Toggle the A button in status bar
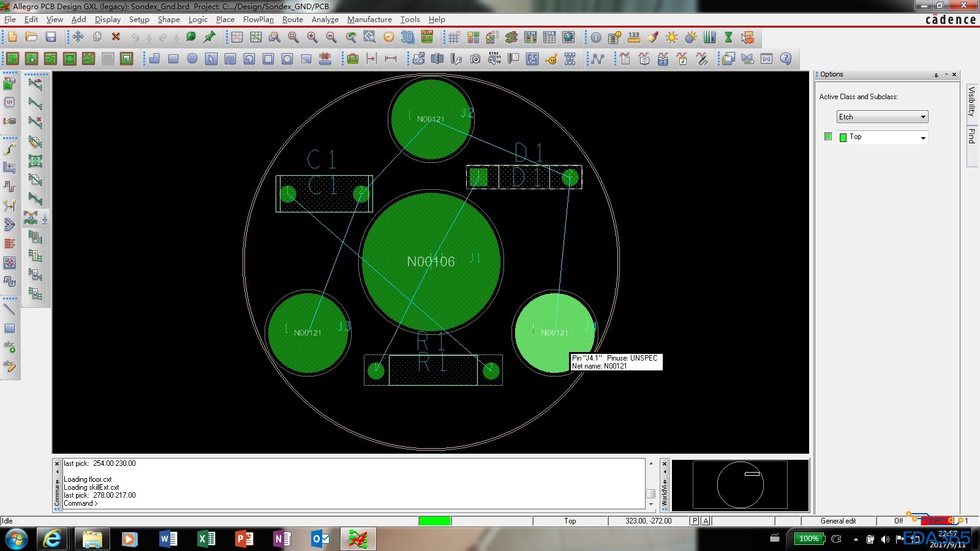This screenshot has height=551, width=980. coord(706,521)
